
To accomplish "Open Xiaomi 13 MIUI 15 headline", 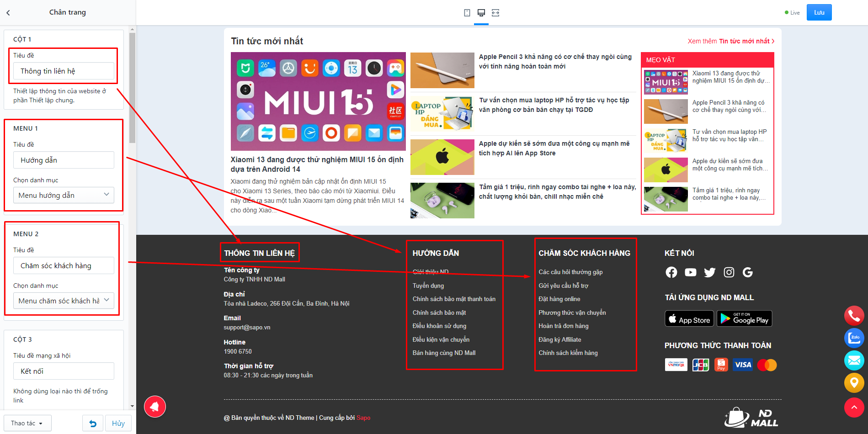I will (317, 164).
